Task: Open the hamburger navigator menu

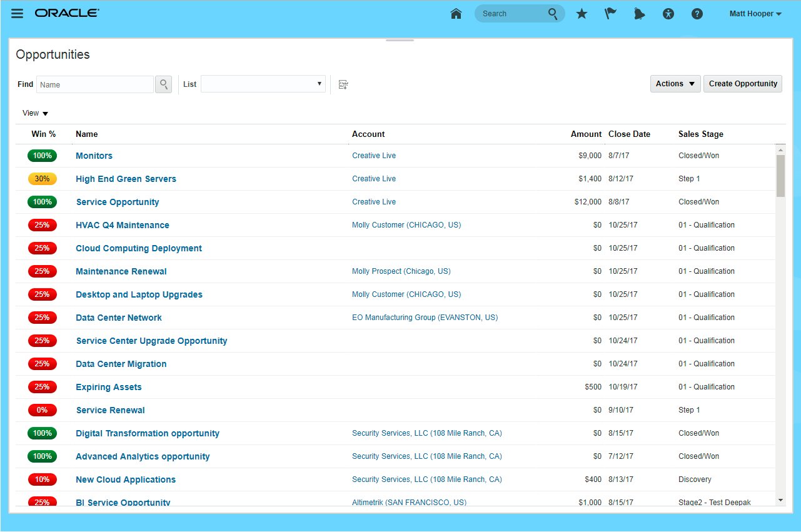Action: [18, 14]
